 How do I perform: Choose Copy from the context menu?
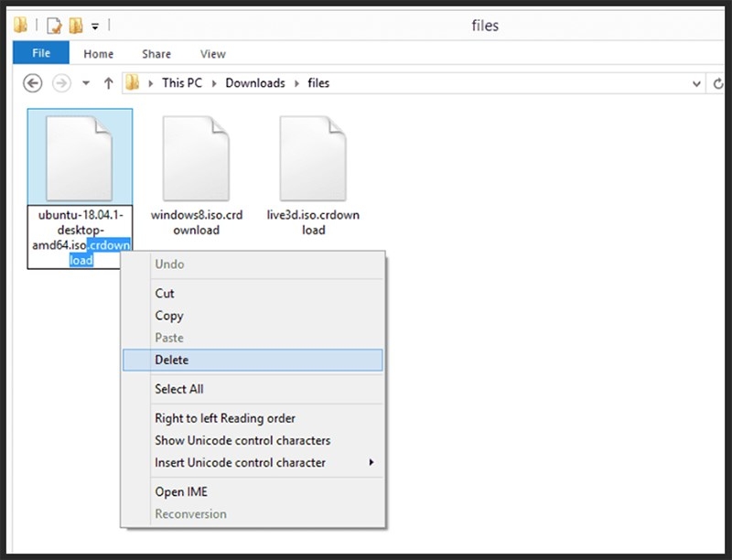coord(253,316)
